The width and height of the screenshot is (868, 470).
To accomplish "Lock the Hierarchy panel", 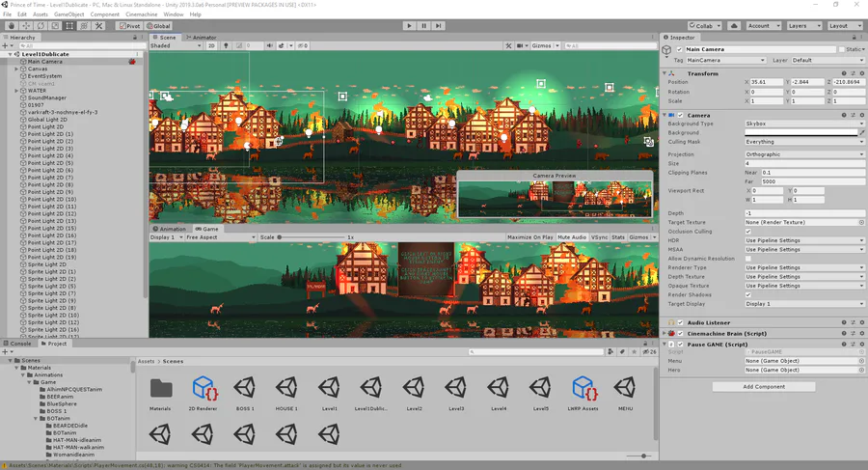I will 134,37.
